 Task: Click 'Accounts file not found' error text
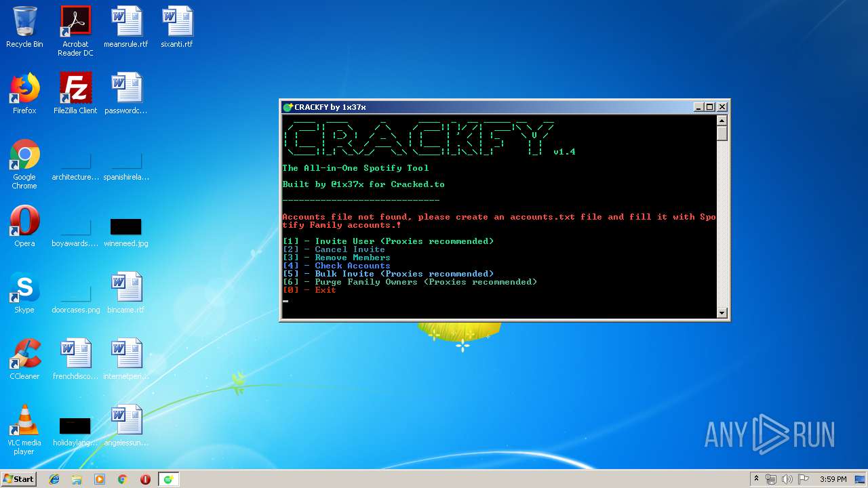[499, 221]
